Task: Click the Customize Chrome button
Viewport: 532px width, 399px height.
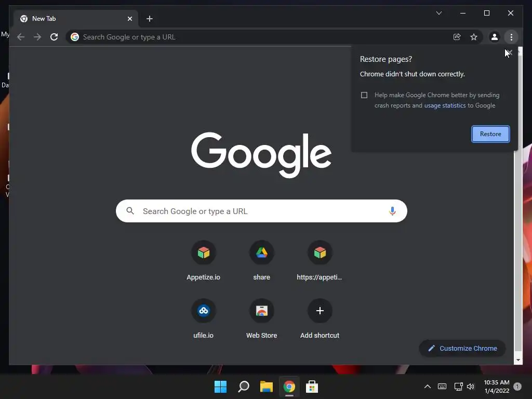Action: pyautogui.click(x=462, y=348)
